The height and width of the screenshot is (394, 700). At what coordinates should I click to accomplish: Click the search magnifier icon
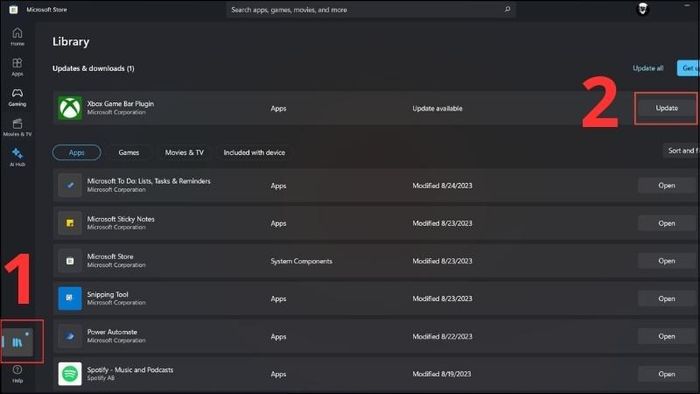point(507,9)
